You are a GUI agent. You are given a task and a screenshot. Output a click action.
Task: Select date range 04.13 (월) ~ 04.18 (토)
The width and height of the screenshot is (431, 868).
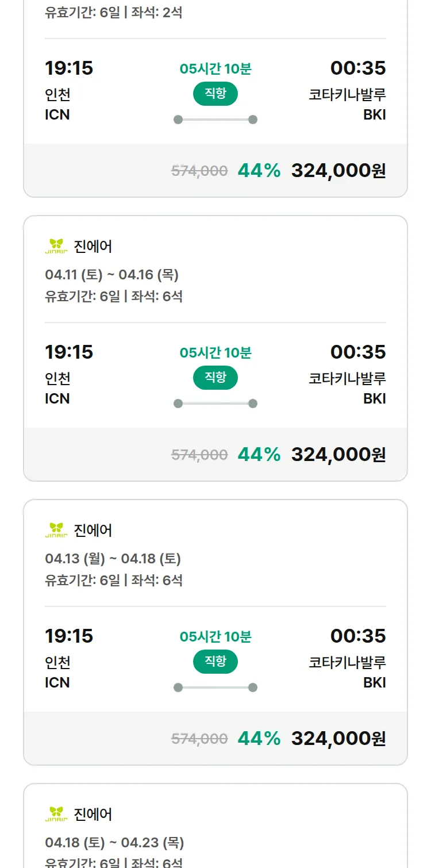point(113,559)
